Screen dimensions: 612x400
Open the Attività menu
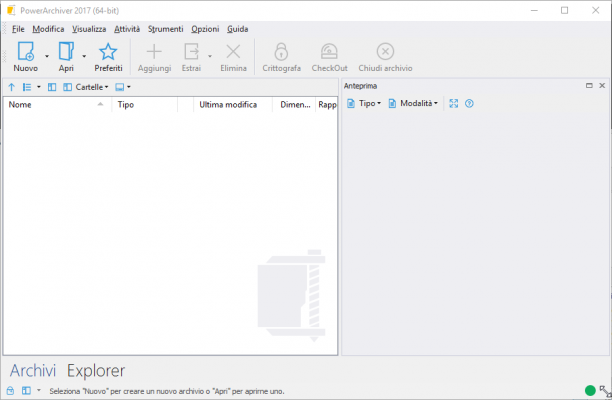[x=127, y=29]
